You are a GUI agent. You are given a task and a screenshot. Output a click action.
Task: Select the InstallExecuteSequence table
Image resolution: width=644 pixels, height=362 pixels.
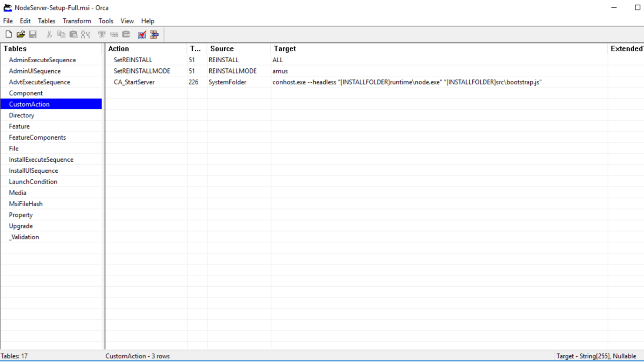tap(41, 160)
